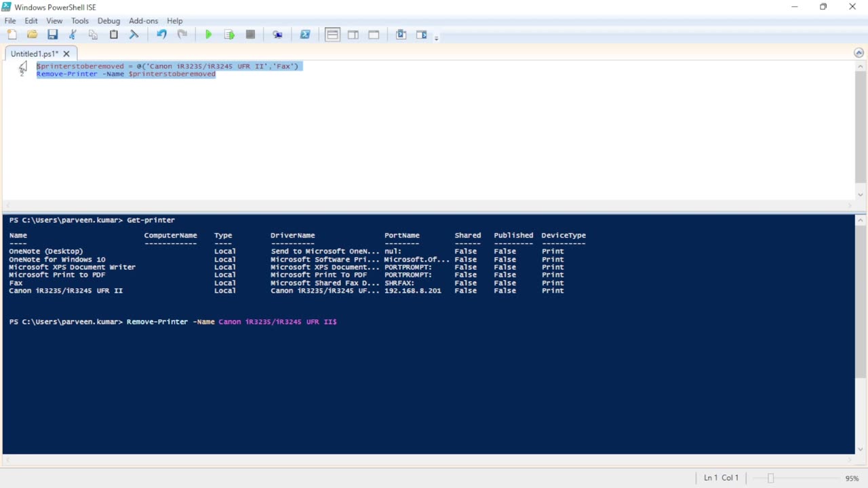
Task: Cut the selected text
Action: pyautogui.click(x=73, y=35)
